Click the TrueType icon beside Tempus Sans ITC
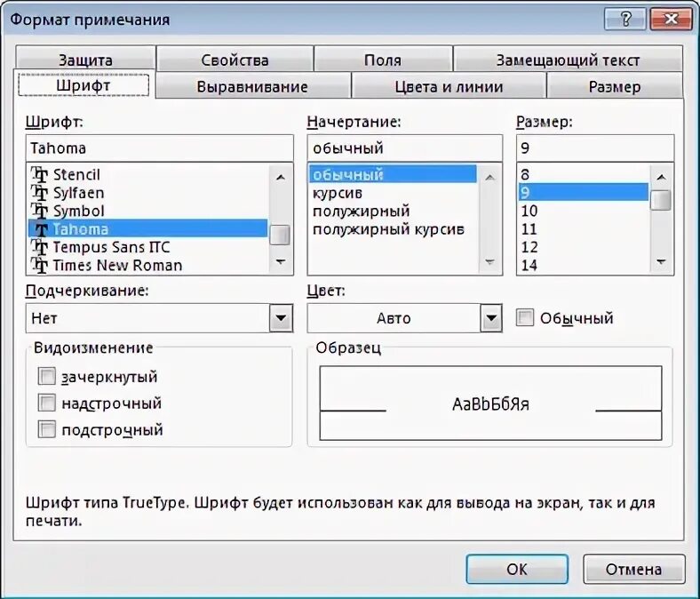 [x=40, y=247]
